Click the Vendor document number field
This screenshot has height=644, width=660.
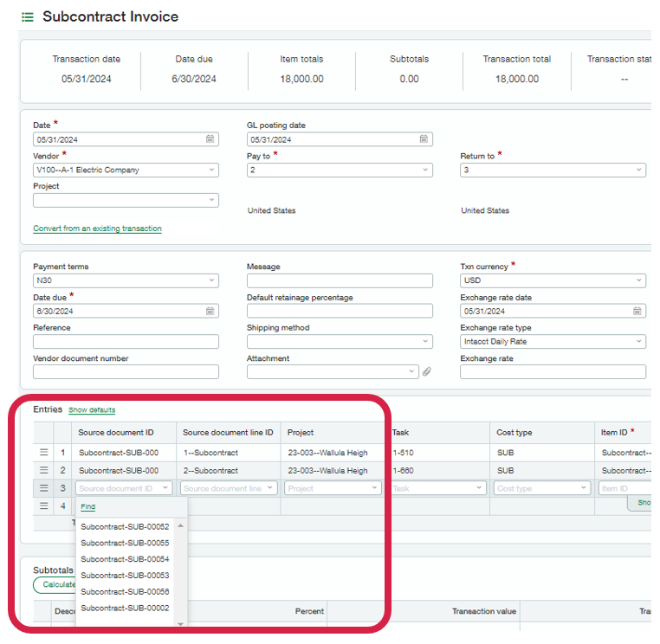pyautogui.click(x=126, y=372)
